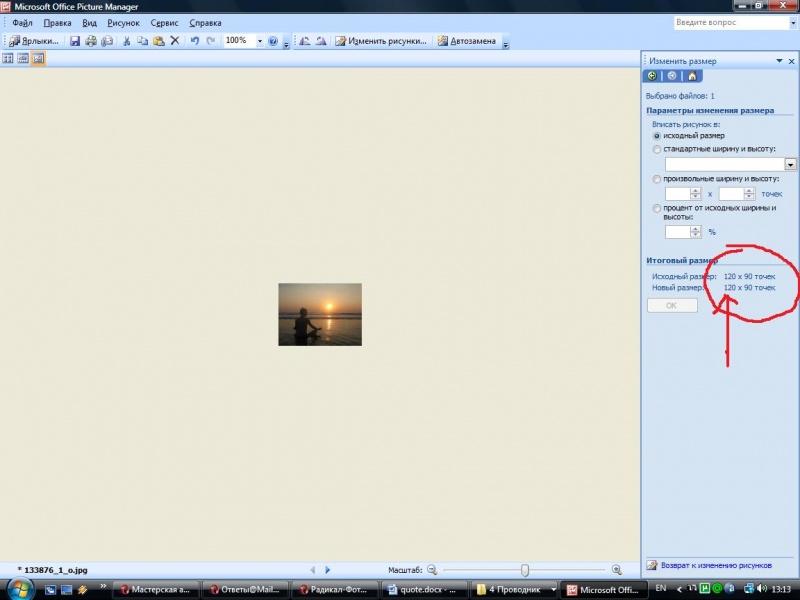Select 'стандартные ширину и высоту' radio option

tap(657, 149)
